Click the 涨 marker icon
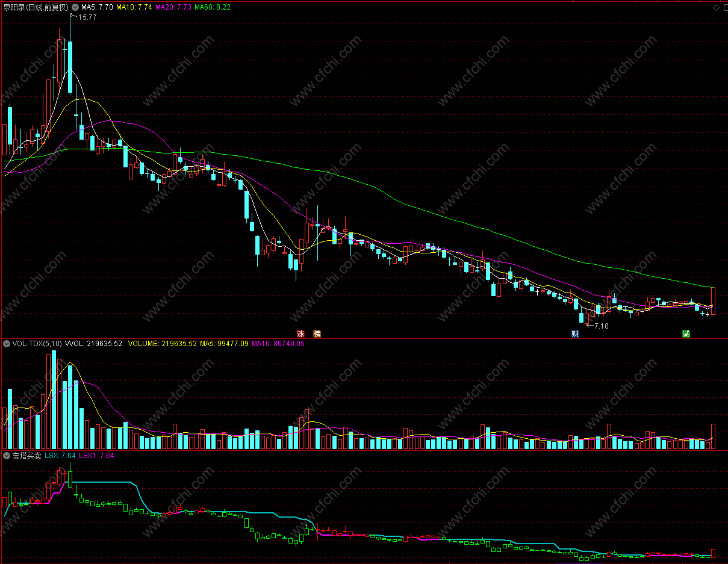 coord(300,333)
